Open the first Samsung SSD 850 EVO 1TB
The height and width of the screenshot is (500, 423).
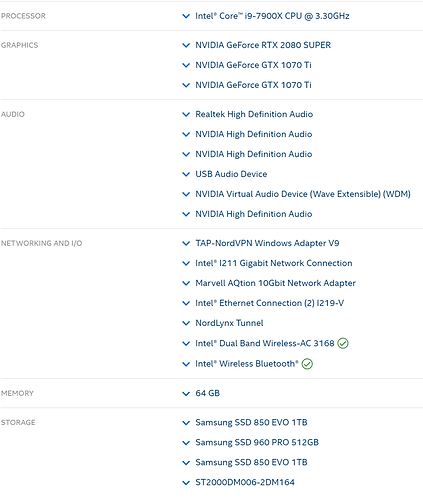click(x=251, y=422)
